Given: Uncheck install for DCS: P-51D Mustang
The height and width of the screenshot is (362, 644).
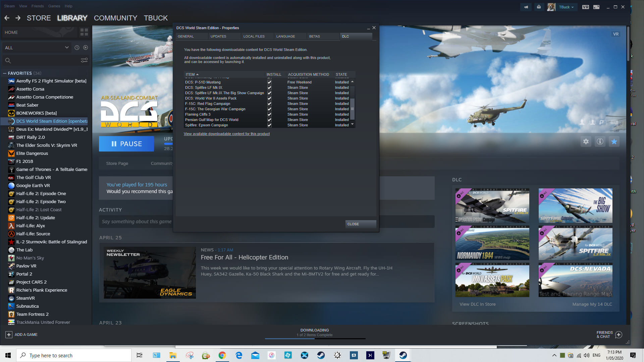Looking at the screenshot, I should click(x=269, y=82).
